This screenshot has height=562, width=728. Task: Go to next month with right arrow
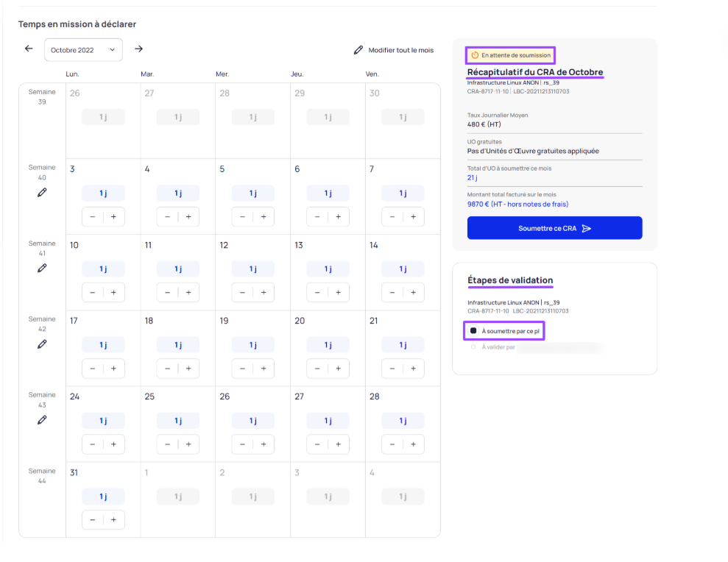[138, 49]
